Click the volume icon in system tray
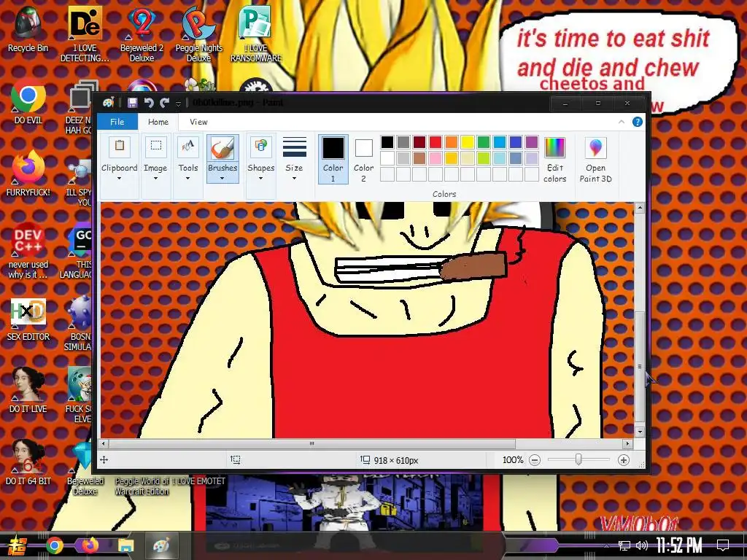Viewport: 747px width, 560px height. [x=642, y=545]
